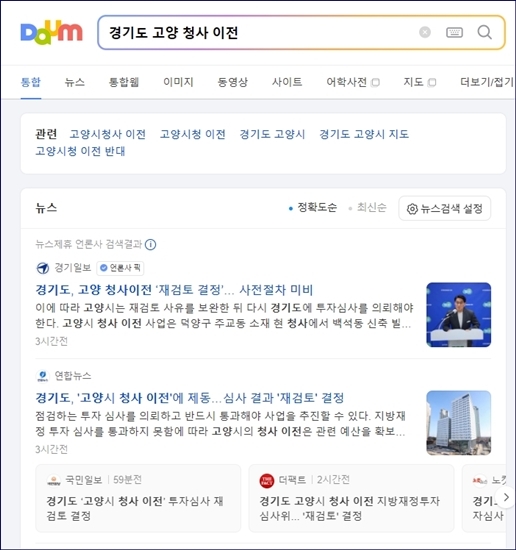This screenshot has height=550, width=516.
Task: Open the virtual keyboard icon
Action: [x=454, y=32]
